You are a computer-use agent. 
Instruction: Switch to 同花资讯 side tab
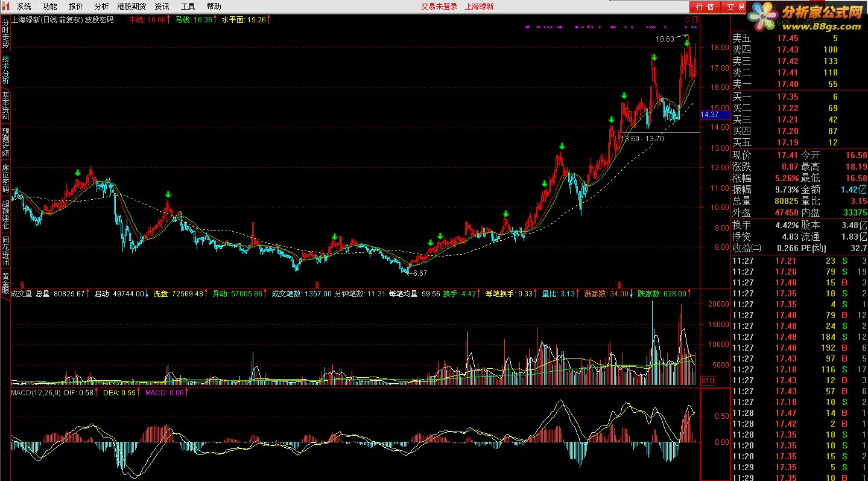coord(5,250)
